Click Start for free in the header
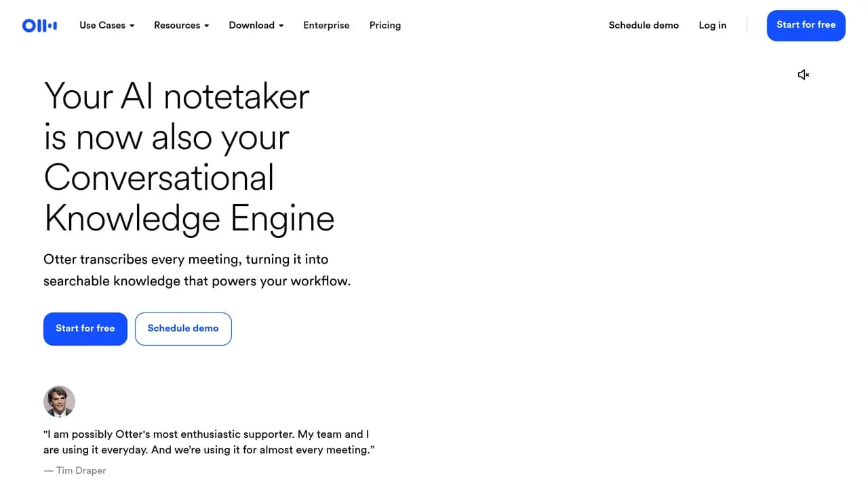This screenshot has width=868, height=488. (x=806, y=25)
